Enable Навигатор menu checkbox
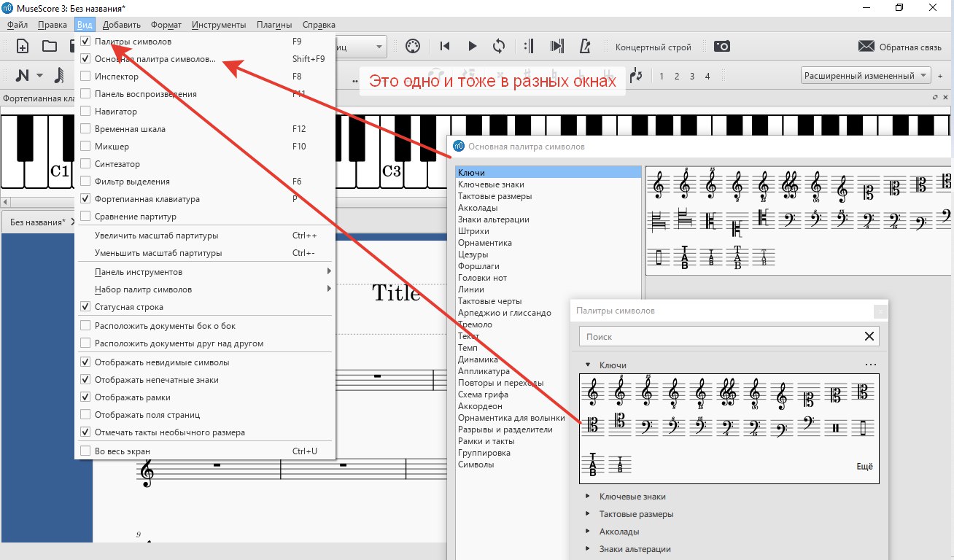The width and height of the screenshot is (954, 560). tap(86, 112)
